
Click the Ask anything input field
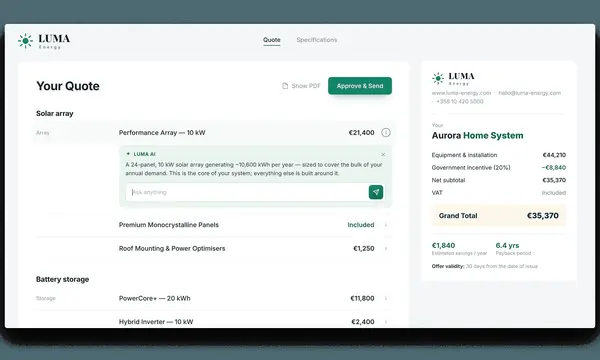coord(247,192)
